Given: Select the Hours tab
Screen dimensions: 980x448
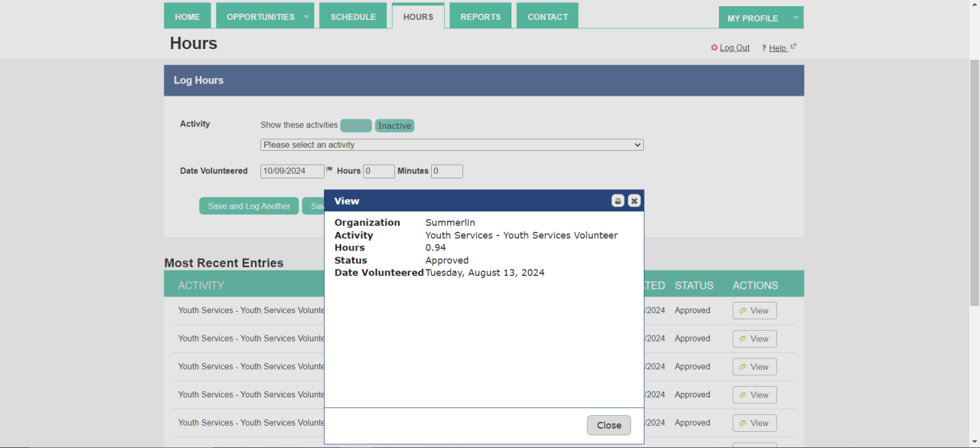Looking at the screenshot, I should tap(418, 16).
